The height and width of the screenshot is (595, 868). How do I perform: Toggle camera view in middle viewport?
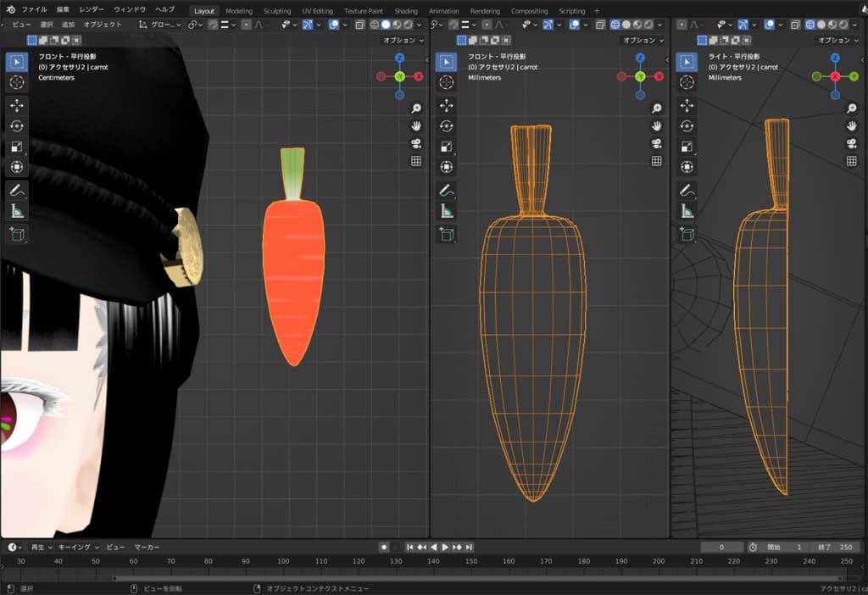point(657,143)
